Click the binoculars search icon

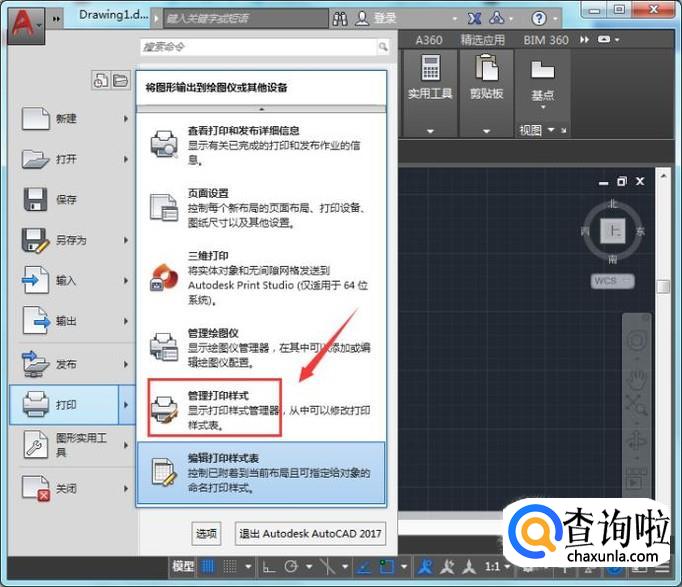pyautogui.click(x=340, y=18)
